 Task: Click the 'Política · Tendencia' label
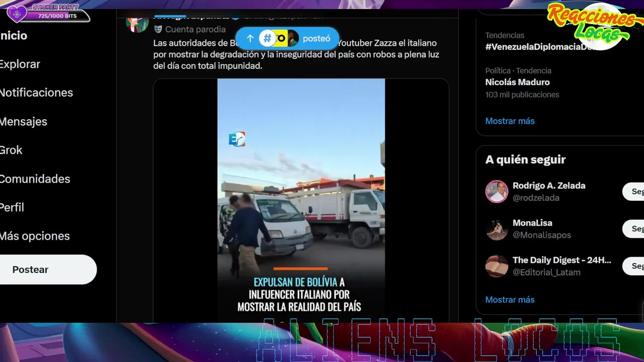518,70
